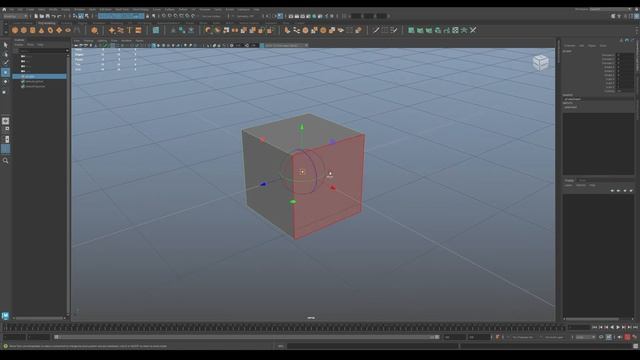The width and height of the screenshot is (640, 360).
Task: Open the playback speed fps dropdown
Action: coord(585,337)
